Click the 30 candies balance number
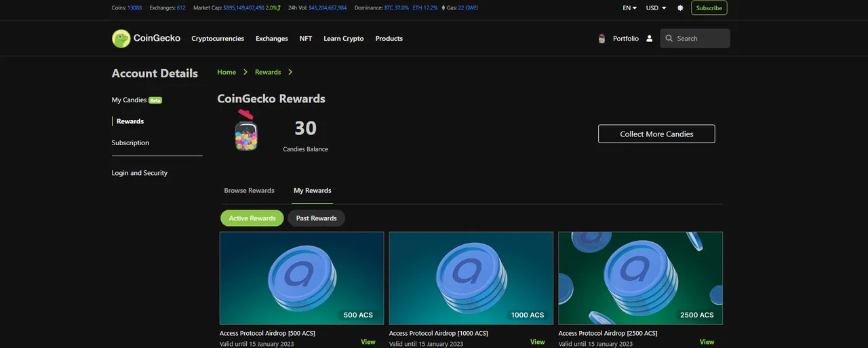 [306, 128]
